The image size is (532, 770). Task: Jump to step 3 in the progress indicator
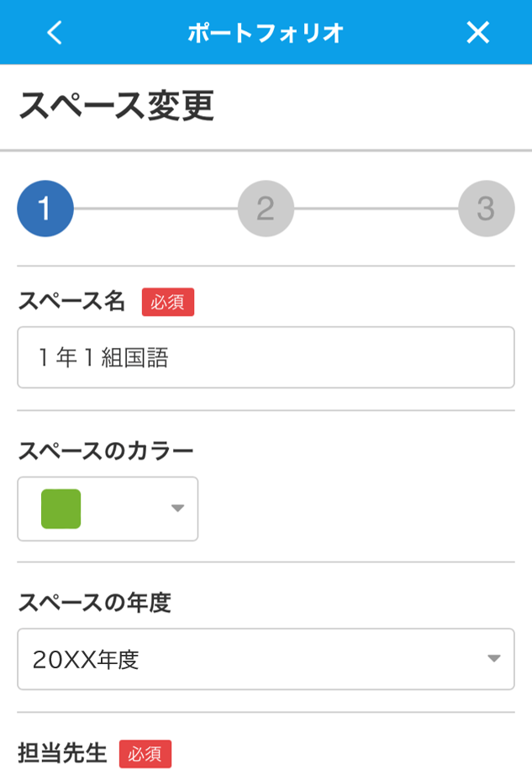click(x=487, y=208)
